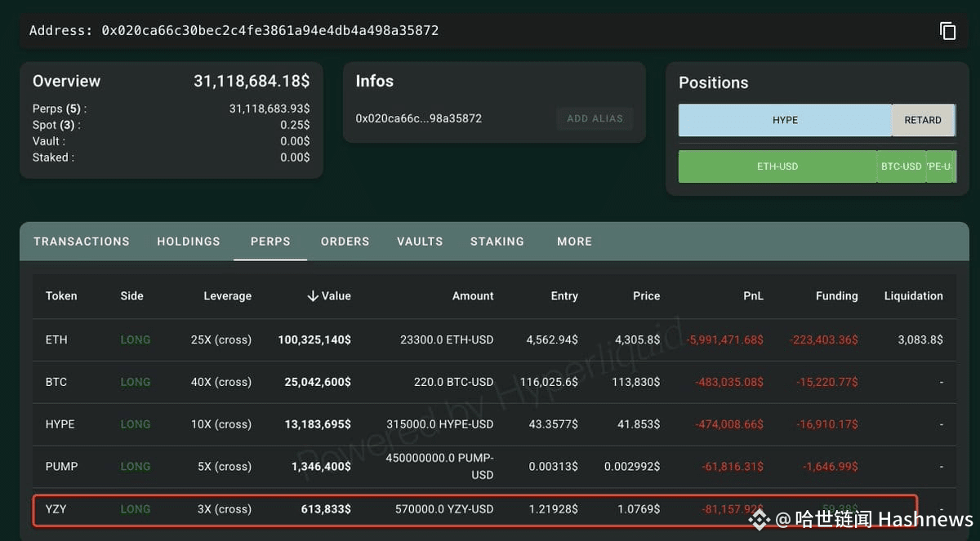Sort by the Funding column header
The image size is (980, 541).
click(x=837, y=296)
